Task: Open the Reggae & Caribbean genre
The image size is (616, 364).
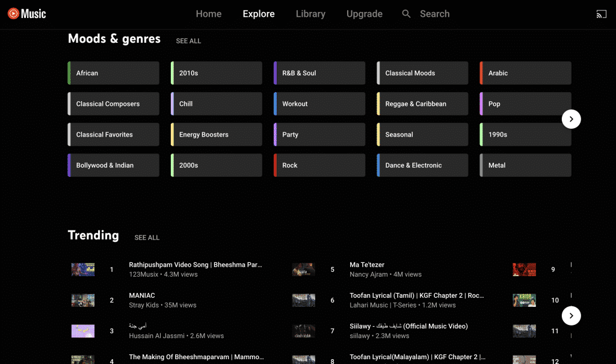Action: pyautogui.click(x=422, y=104)
